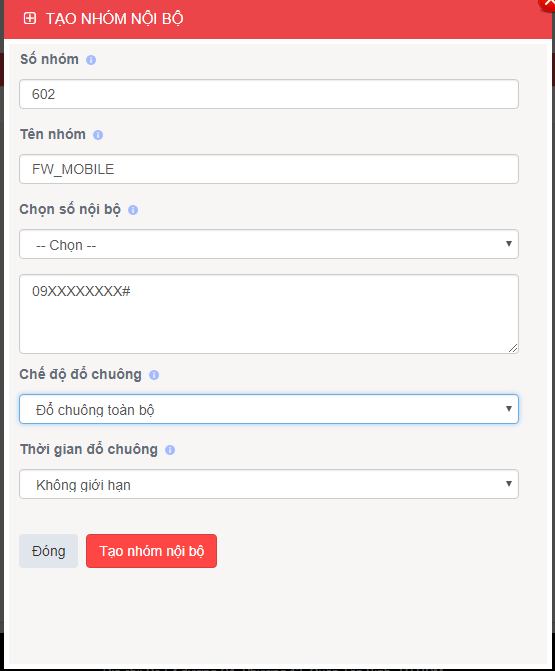Open the '-- Chọn --' extension dropdown
Image resolution: width=555 pixels, height=671 pixels.
[269, 244]
